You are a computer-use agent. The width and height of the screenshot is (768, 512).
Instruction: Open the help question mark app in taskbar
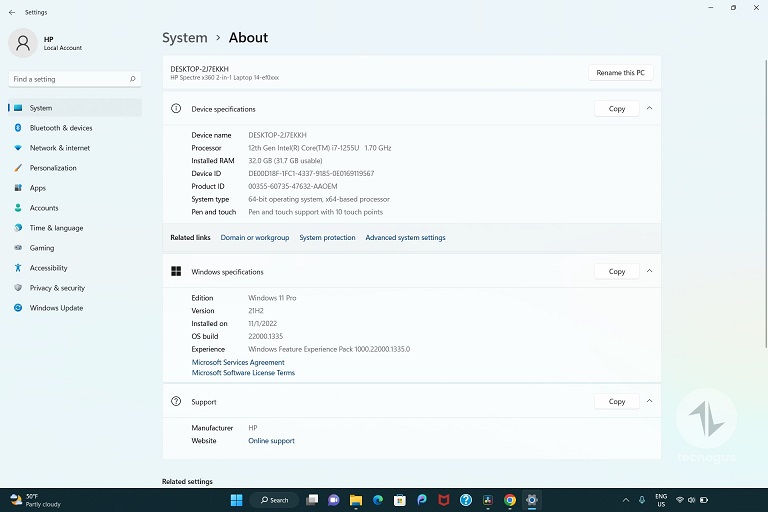click(x=466, y=500)
